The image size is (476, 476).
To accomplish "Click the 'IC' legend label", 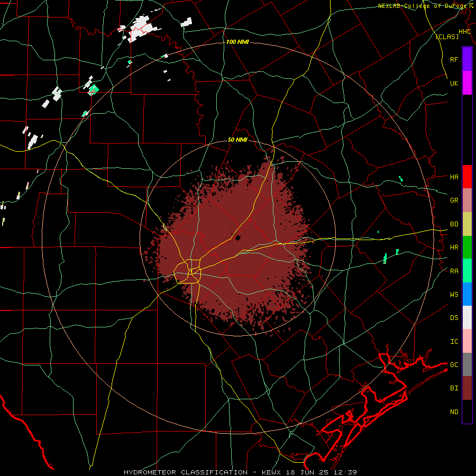I will [454, 342].
